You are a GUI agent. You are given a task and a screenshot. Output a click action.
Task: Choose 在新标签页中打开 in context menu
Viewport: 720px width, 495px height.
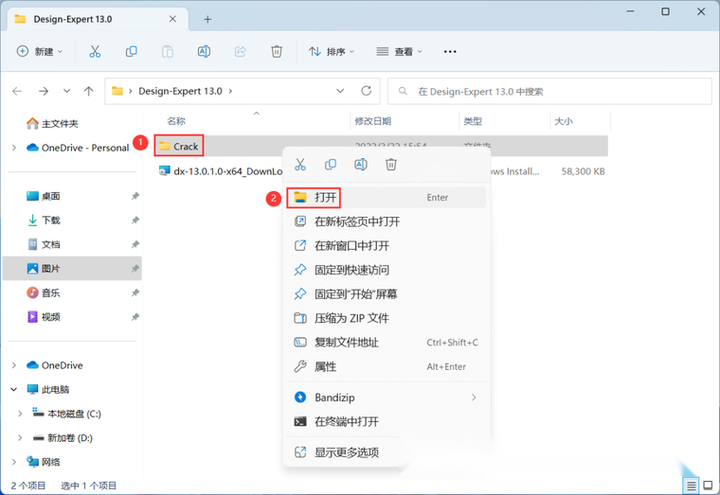click(x=386, y=222)
